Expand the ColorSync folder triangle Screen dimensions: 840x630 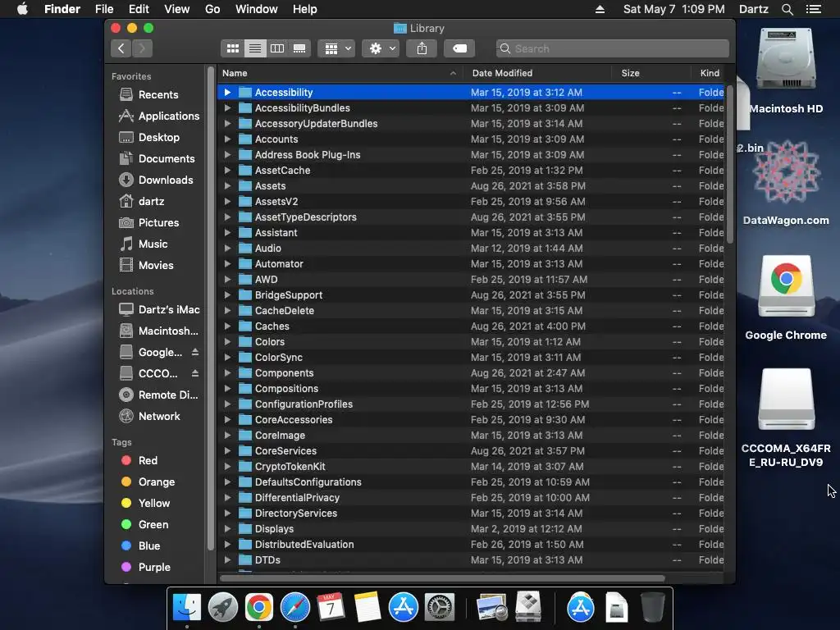click(228, 358)
